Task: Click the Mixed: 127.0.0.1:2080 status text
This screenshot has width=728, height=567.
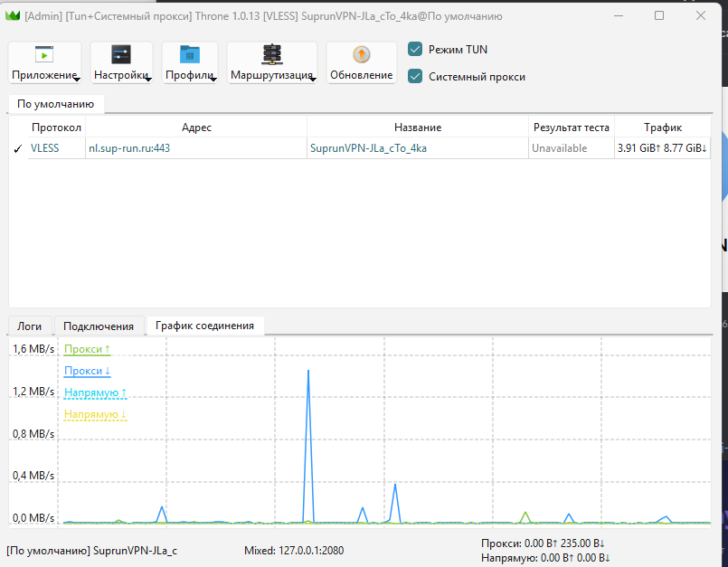Action: 294,551
